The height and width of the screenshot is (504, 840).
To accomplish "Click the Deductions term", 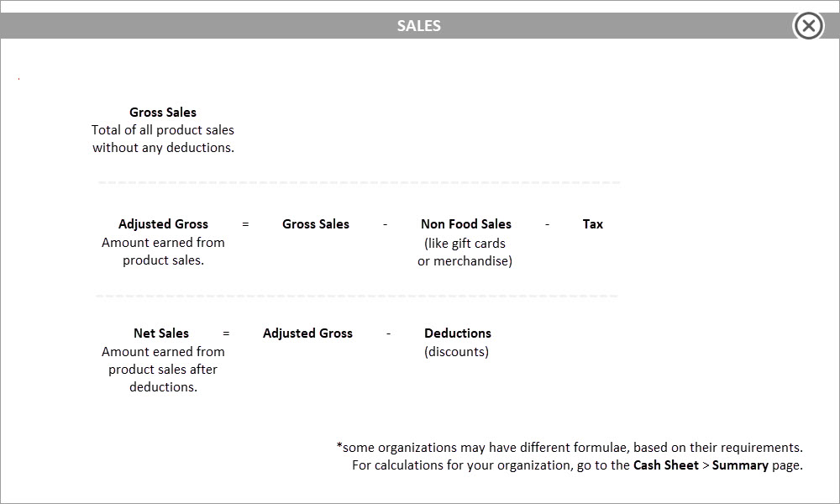I will click(458, 333).
